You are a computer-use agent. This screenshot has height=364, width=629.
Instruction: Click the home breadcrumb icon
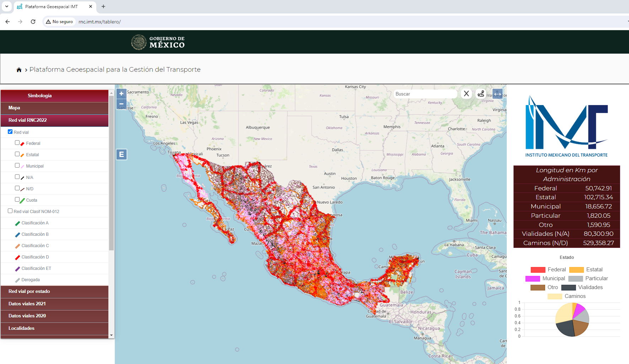click(19, 69)
